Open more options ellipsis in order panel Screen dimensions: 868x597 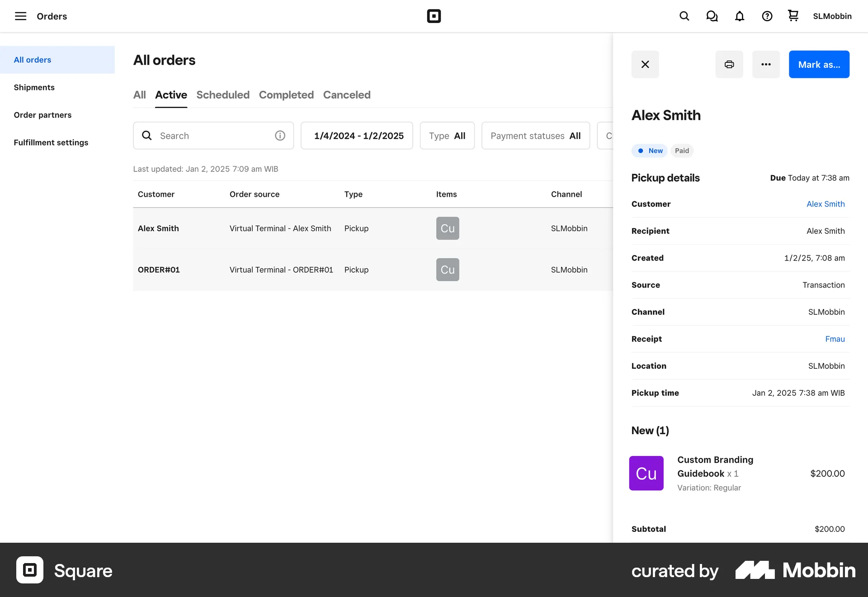tap(765, 64)
